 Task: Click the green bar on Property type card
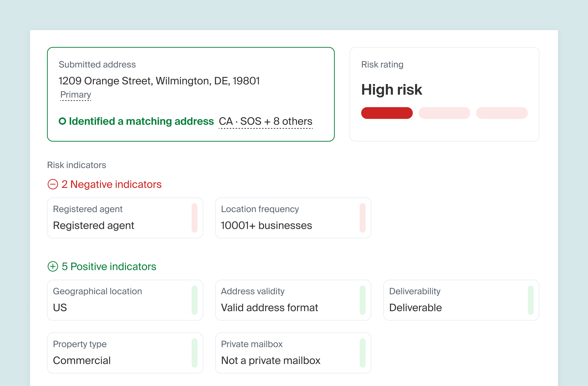point(194,353)
